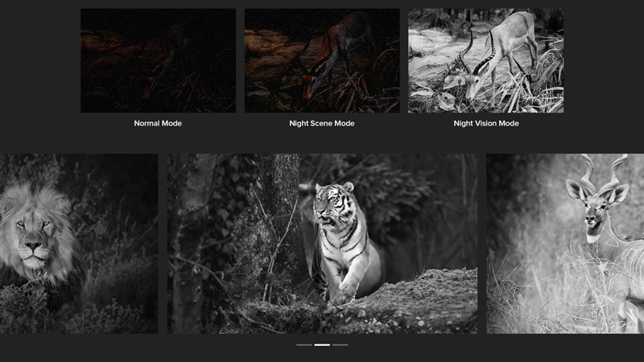Image resolution: width=644 pixels, height=362 pixels.
Task: Select the 'Night Vision Mode' text label
Action: coord(485,124)
